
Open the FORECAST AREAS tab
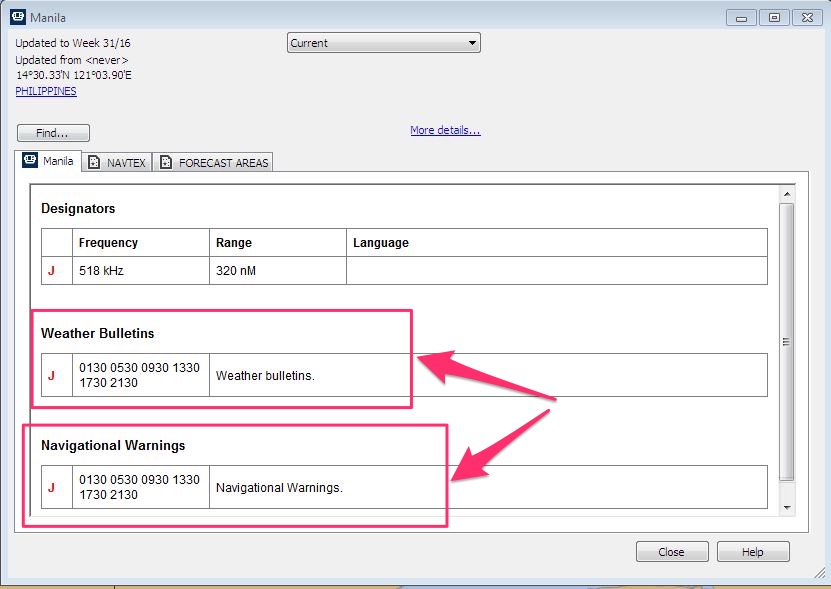214,163
